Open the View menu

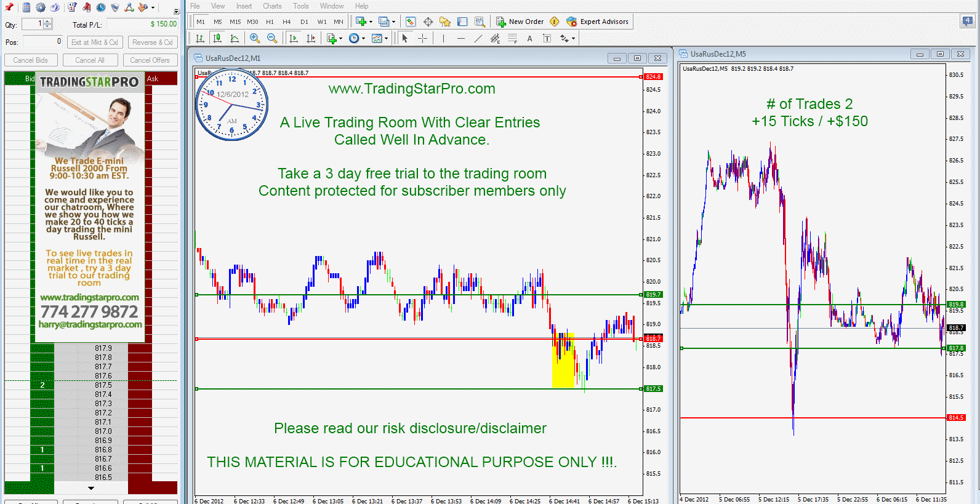[x=218, y=6]
